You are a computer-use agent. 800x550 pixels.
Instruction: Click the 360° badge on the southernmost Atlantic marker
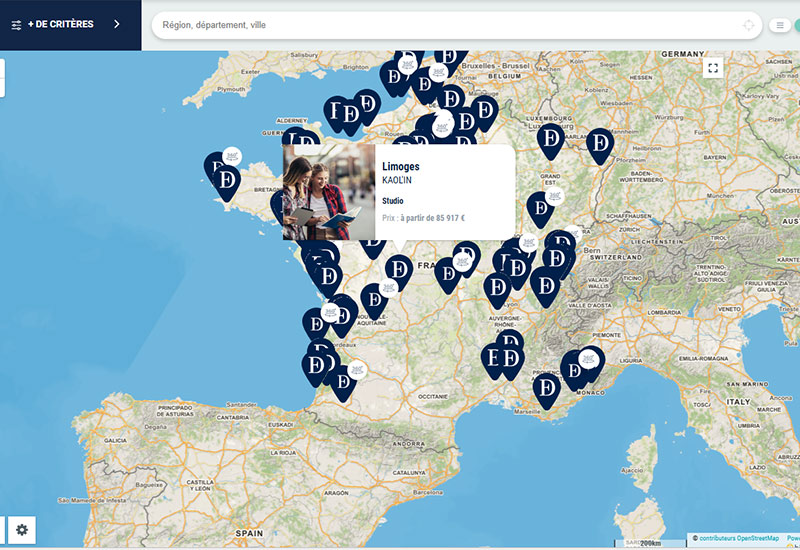coord(357,370)
